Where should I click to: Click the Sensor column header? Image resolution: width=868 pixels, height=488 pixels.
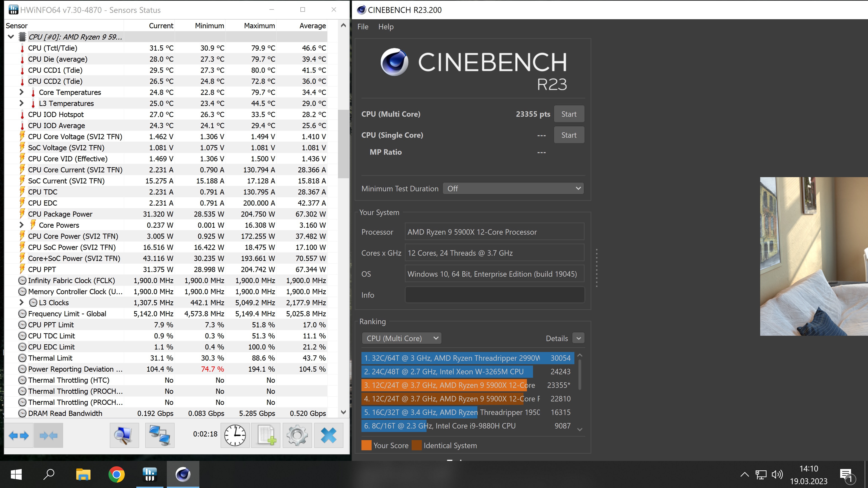point(64,26)
